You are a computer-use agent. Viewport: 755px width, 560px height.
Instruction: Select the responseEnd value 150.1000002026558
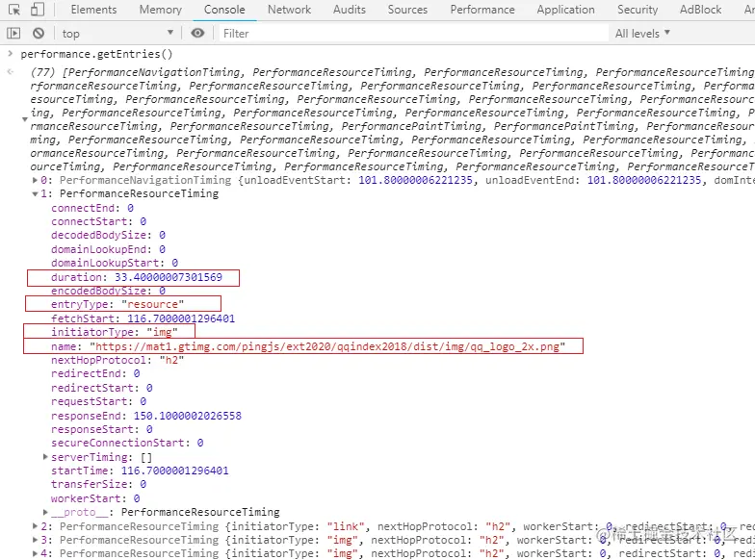pos(187,416)
